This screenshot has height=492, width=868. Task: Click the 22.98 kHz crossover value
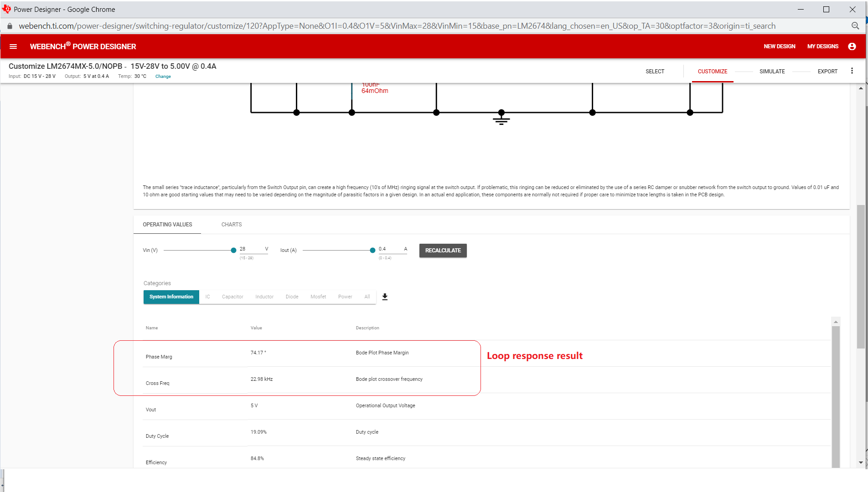261,379
